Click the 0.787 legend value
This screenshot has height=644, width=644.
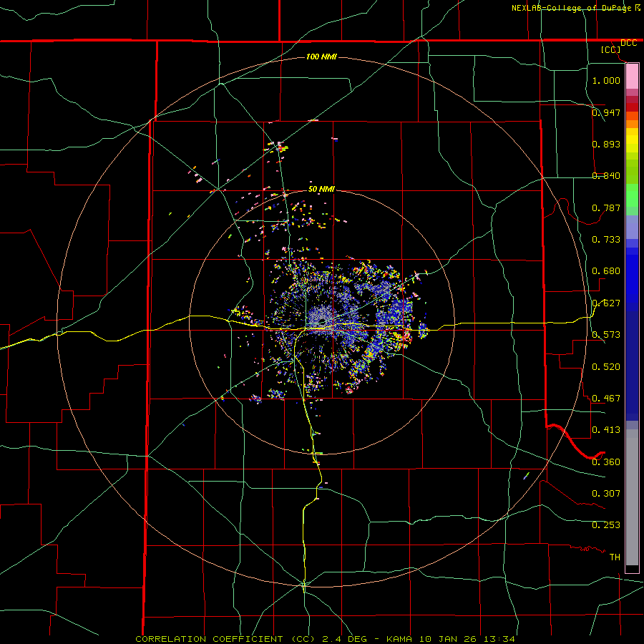pyautogui.click(x=606, y=208)
